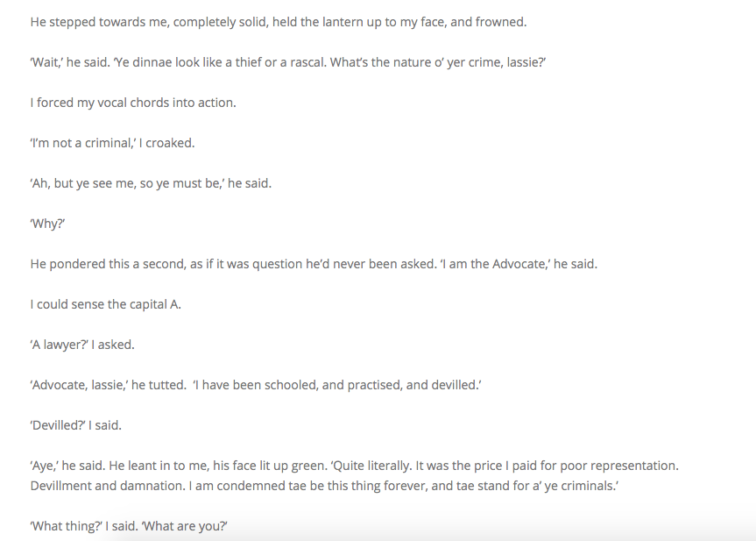The height and width of the screenshot is (541, 756).
Task: Click the line 'I'm not a criminal,' I croaked
Action: tap(111, 143)
